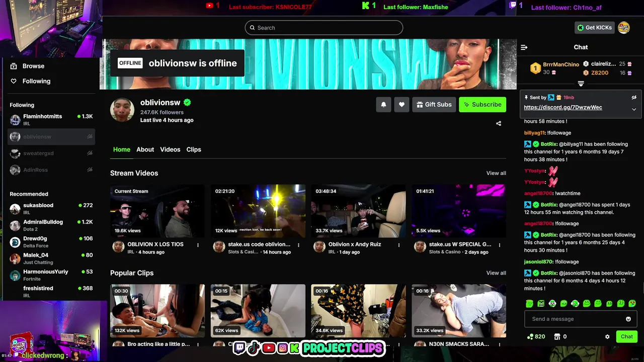Click the BotRix moderator badge in top message
This screenshot has width=644, height=362.
[527, 144]
